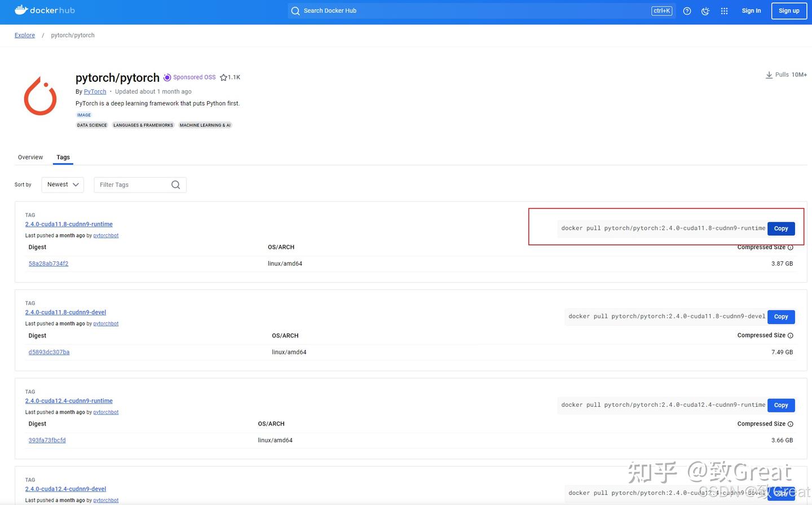The height and width of the screenshot is (505, 812).
Task: Copy pull command for 2.4.0-cuda12.4-cudnn9-runtime
Action: pos(781,405)
